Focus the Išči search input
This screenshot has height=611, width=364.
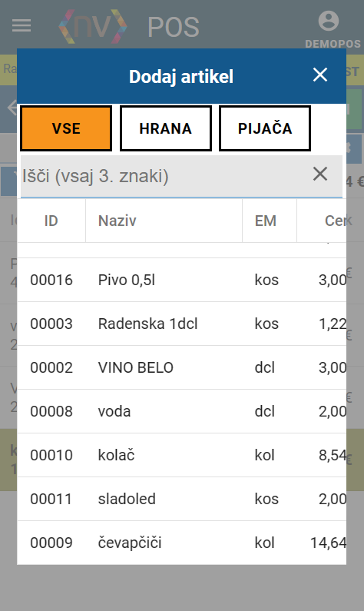coord(165,176)
